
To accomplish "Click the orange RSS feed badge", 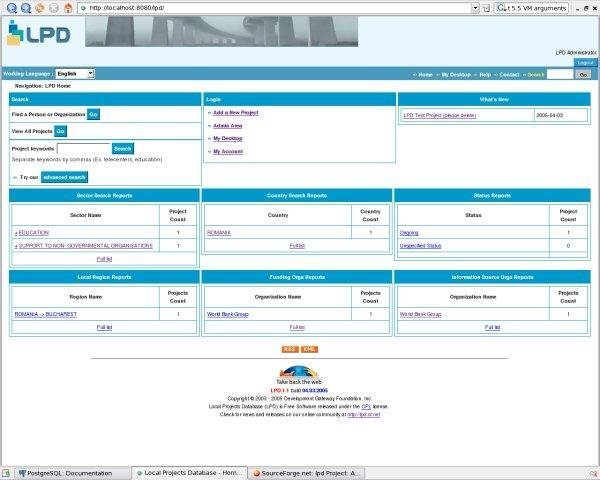I will coord(290,349).
